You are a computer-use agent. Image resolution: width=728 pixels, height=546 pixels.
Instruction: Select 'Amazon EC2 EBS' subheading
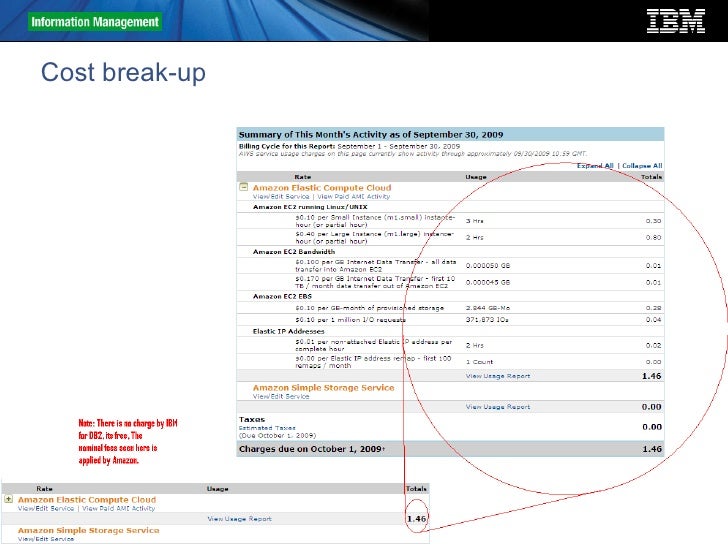(282, 296)
